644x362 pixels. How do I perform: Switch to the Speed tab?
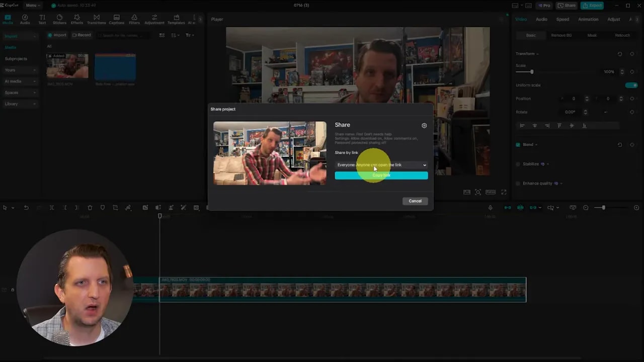562,20
